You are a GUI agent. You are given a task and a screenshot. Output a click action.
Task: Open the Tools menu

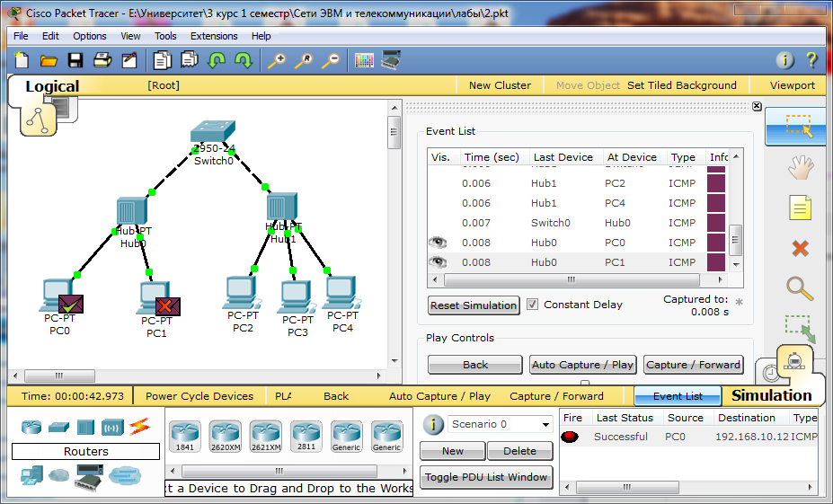[165, 36]
